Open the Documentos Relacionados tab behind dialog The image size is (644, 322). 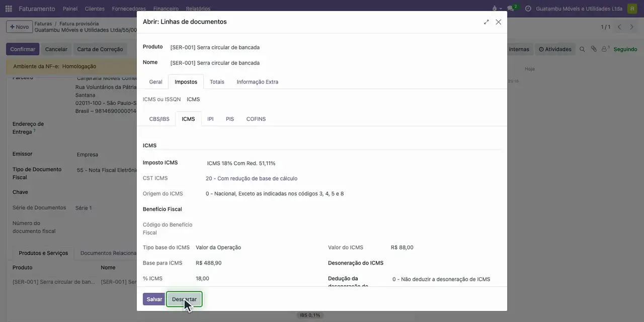(x=109, y=253)
